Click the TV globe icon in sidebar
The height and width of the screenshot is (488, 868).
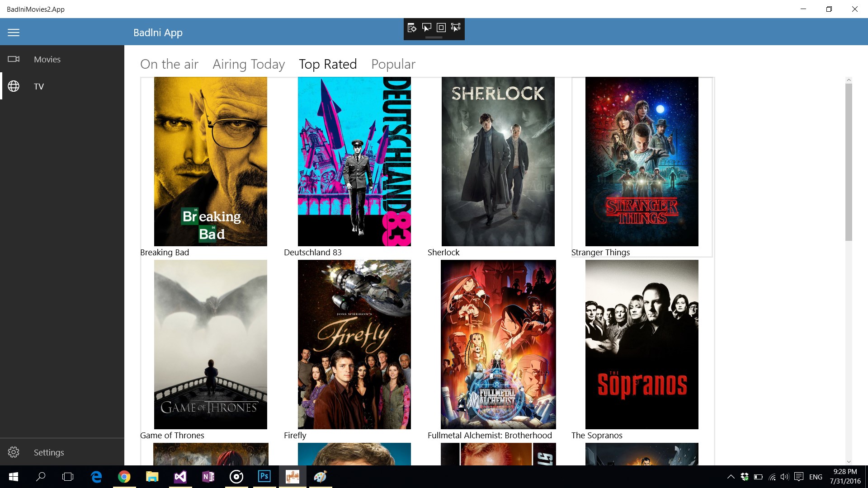[x=14, y=86]
